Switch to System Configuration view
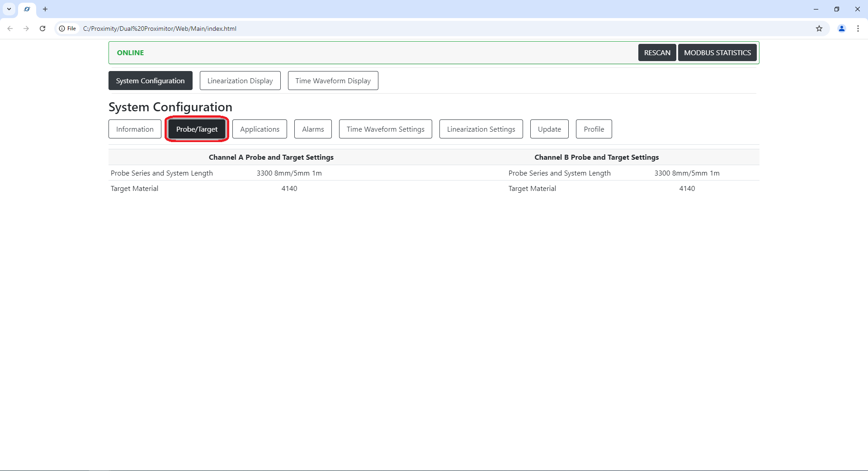Screen dimensions: 868x471 click(x=151, y=81)
